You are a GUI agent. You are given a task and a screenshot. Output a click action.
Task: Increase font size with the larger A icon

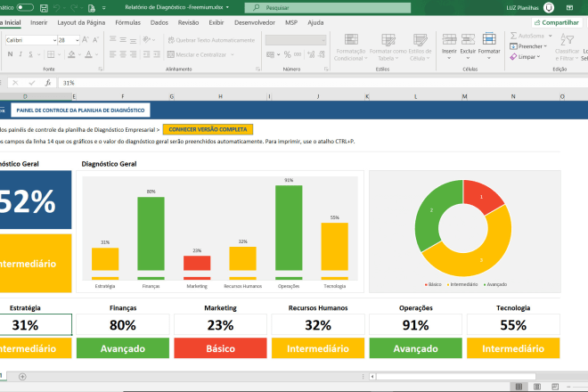point(86,40)
